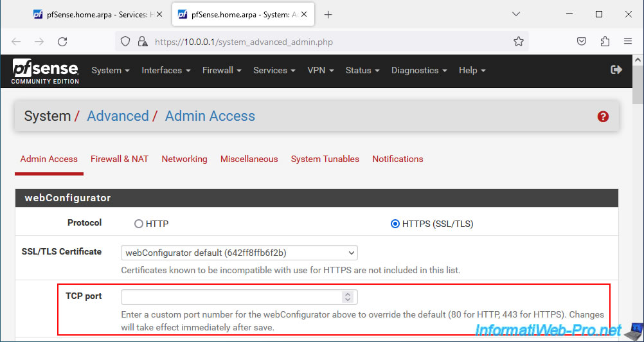
Task: Click the pfSense Community Edition logo
Action: [x=45, y=71]
